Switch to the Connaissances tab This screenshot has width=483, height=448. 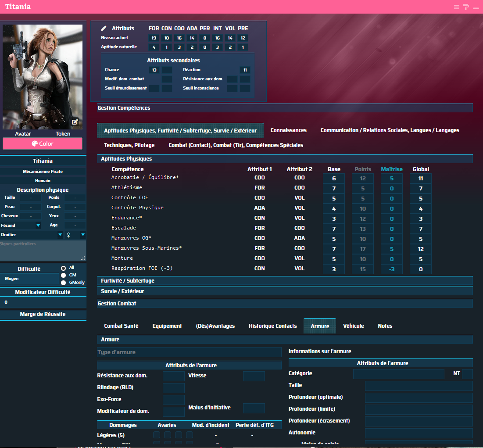click(x=288, y=130)
